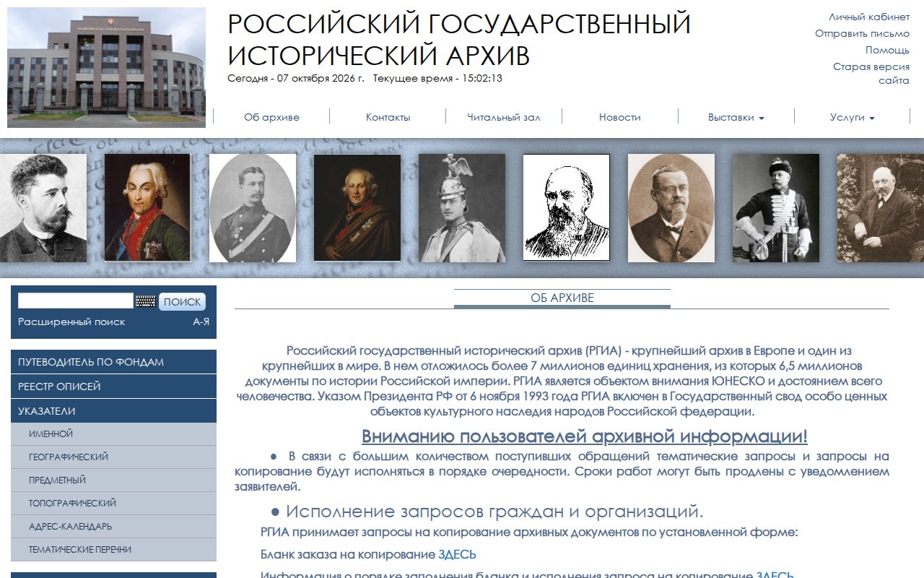Image resolution: width=924 pixels, height=578 pixels.
Task: Select ПРЕДМЕТНЫЙ index in sidebar
Action: click(113, 480)
